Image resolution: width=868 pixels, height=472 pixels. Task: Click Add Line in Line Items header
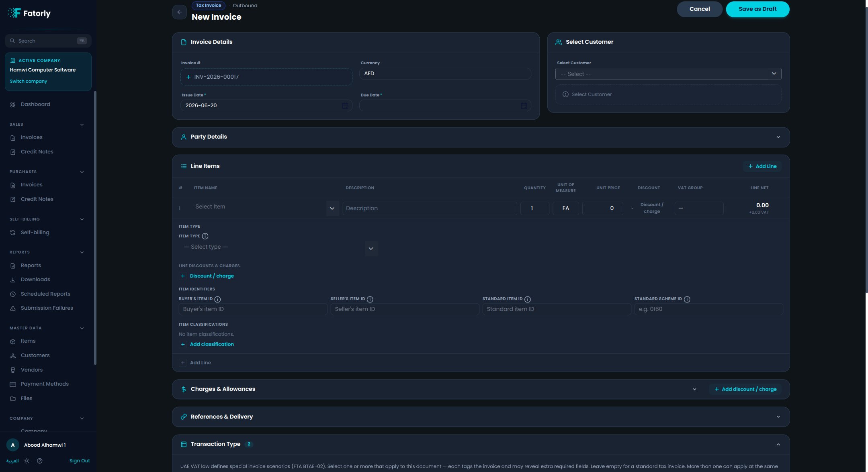(x=762, y=166)
